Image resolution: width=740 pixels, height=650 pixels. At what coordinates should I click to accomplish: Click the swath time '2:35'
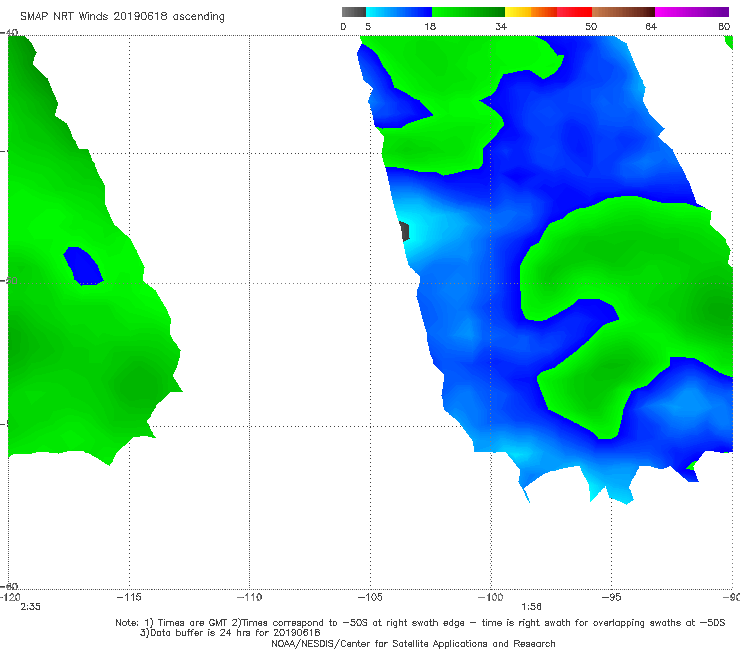pos(30,607)
